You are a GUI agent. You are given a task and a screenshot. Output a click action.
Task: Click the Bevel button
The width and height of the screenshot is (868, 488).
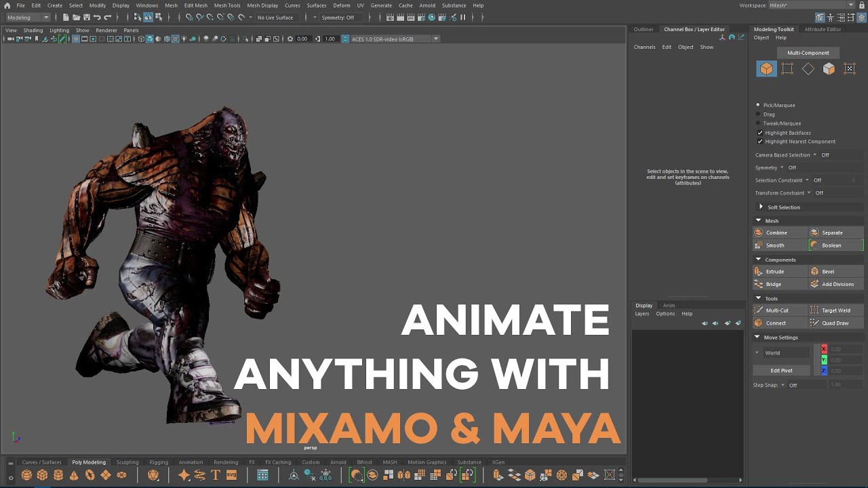click(836, 271)
